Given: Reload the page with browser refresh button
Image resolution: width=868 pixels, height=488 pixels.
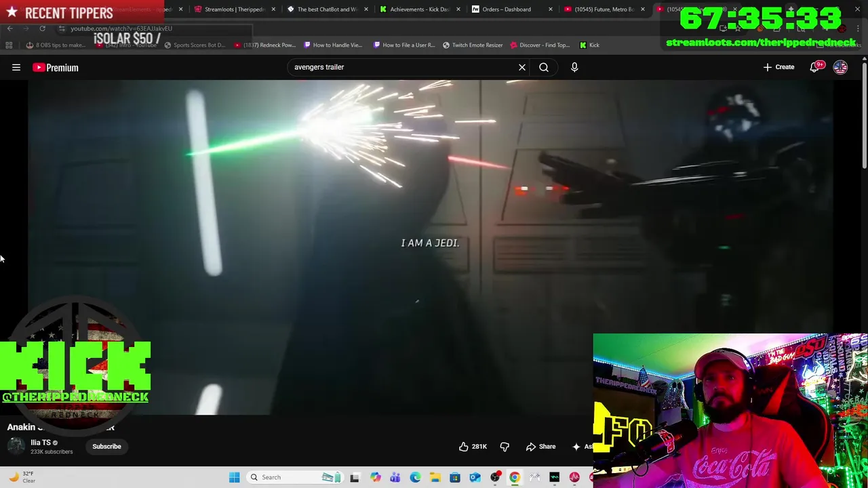Looking at the screenshot, I should pos(42,28).
